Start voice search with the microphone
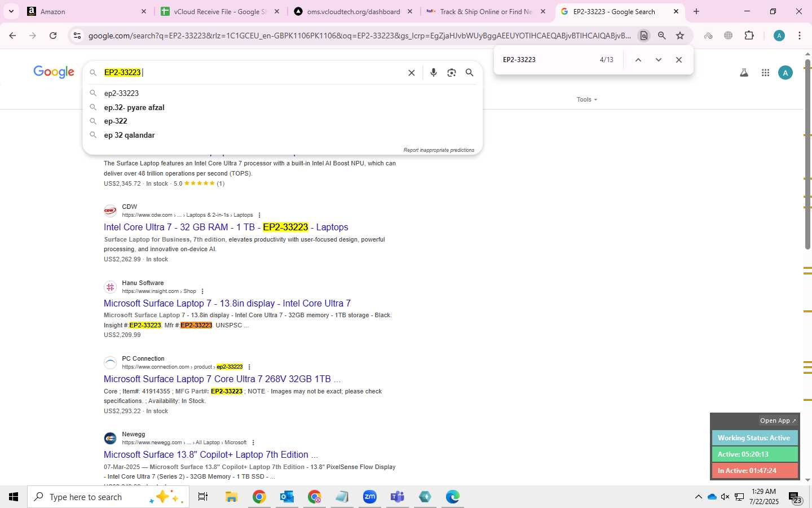Image resolution: width=812 pixels, height=508 pixels. 433,73
